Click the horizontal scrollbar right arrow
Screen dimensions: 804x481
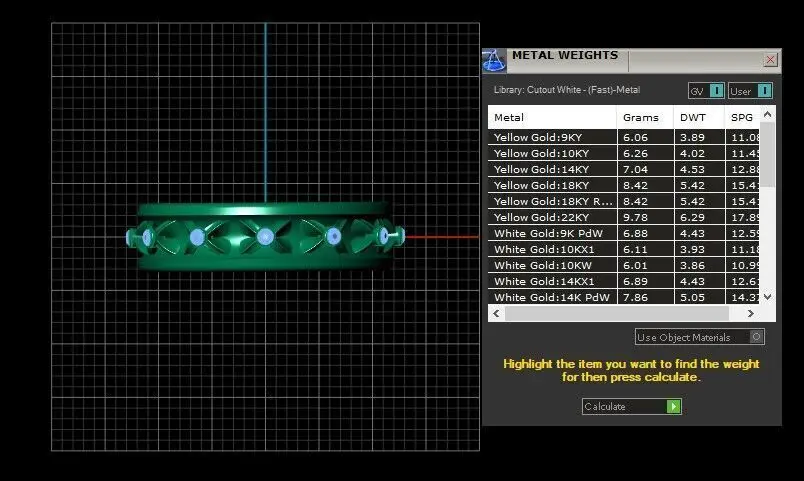point(751,313)
